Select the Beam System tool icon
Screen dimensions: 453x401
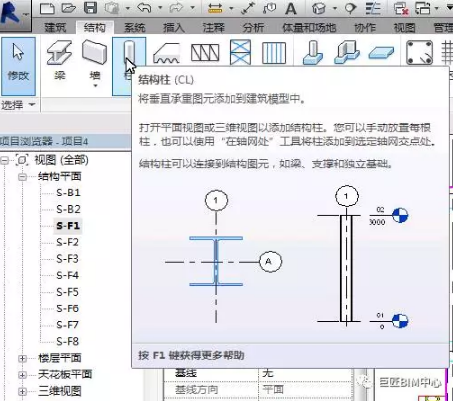click(274, 53)
